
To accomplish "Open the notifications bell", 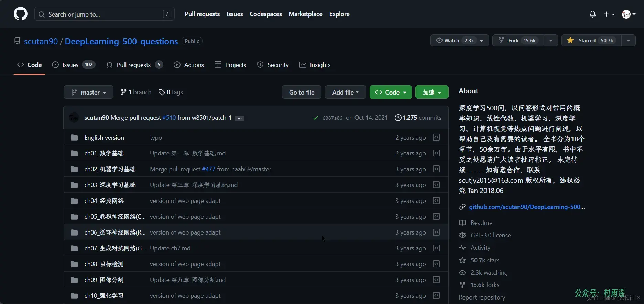I will pyautogui.click(x=593, y=14).
